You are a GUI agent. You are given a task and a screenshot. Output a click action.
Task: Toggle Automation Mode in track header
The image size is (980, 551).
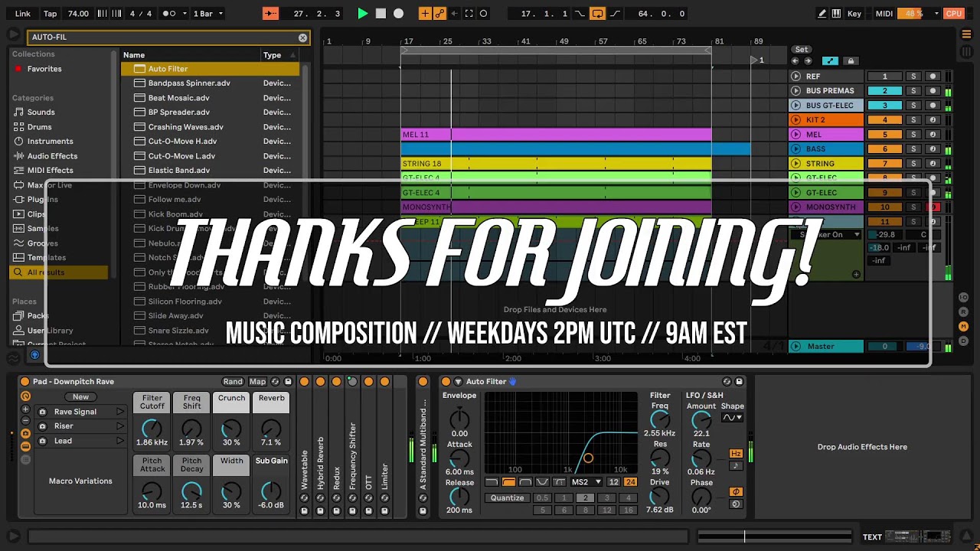(x=830, y=61)
